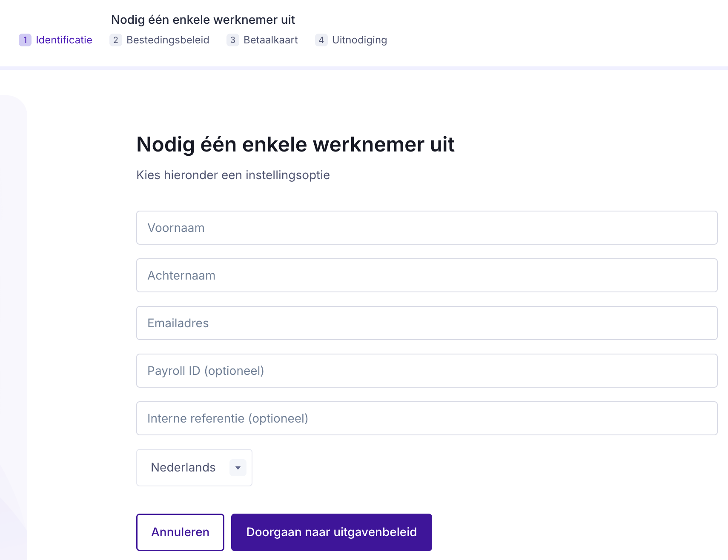728x560 pixels.
Task: Click Doorgaan naar uitgavenbeleid
Action: pyautogui.click(x=331, y=532)
